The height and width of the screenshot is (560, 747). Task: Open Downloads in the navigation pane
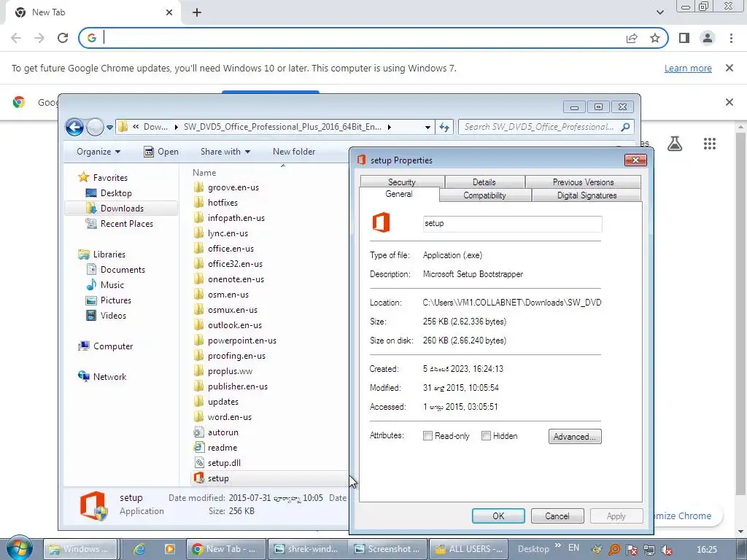coord(122,208)
